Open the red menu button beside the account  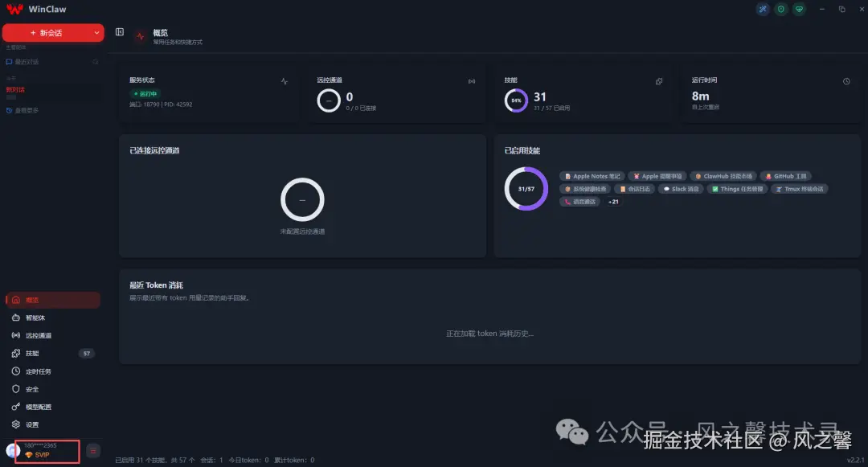[93, 451]
